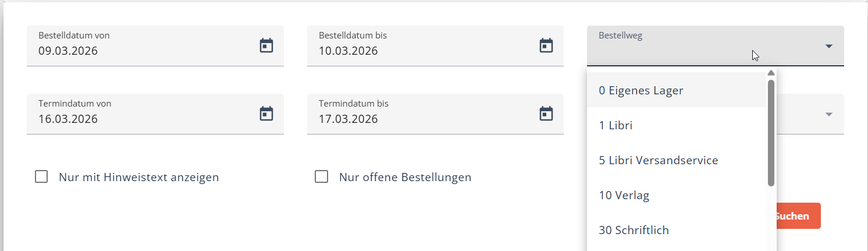
Task: Click the Bestellweg combo box field
Action: click(x=698, y=46)
